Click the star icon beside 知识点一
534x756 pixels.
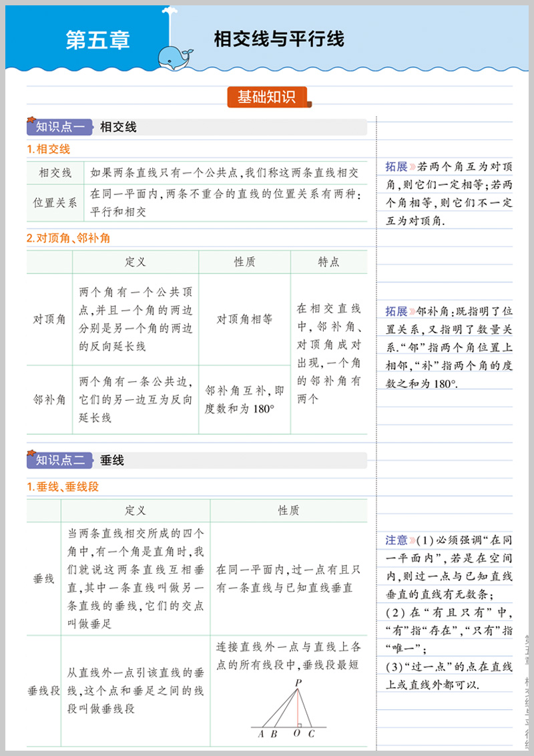point(31,120)
